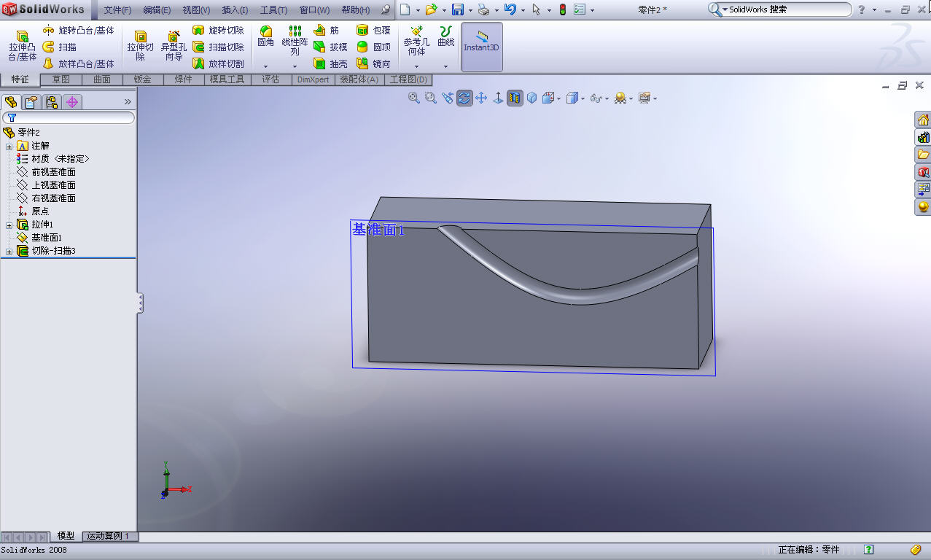Screen dimensions: 931x560
Task: Toggle the Section View tool
Action: click(x=515, y=98)
